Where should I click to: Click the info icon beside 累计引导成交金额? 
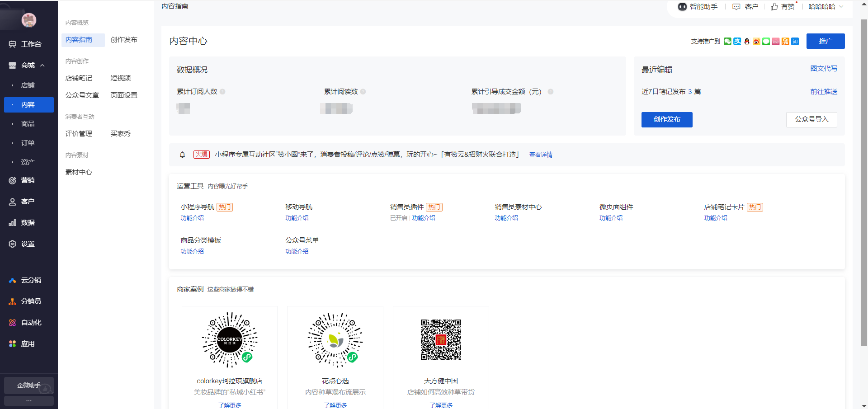point(551,92)
